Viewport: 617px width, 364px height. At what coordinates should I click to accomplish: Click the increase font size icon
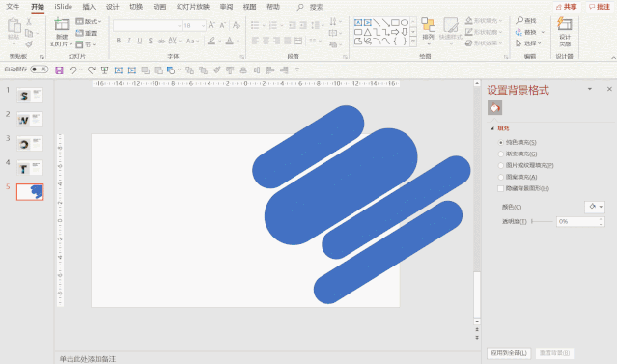coord(211,25)
